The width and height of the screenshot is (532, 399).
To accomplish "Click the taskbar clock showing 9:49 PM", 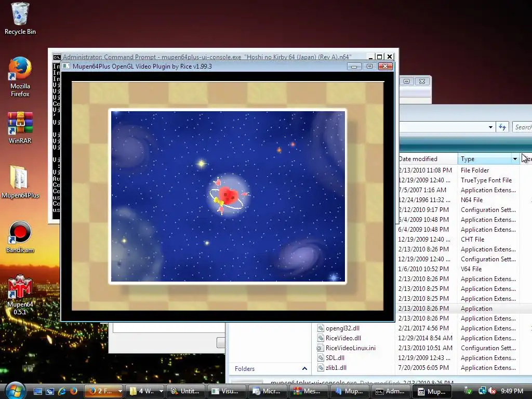I will coord(512,391).
